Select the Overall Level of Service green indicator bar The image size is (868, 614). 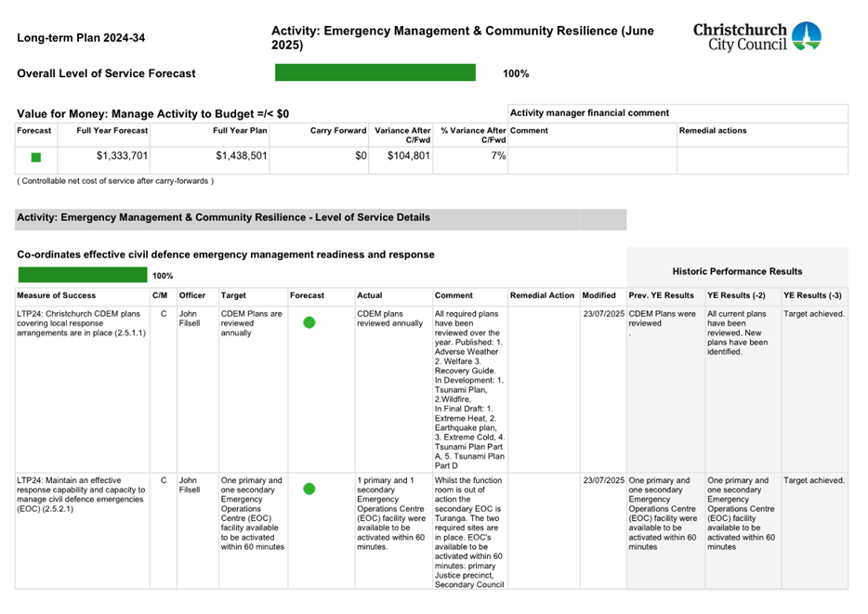coord(375,72)
